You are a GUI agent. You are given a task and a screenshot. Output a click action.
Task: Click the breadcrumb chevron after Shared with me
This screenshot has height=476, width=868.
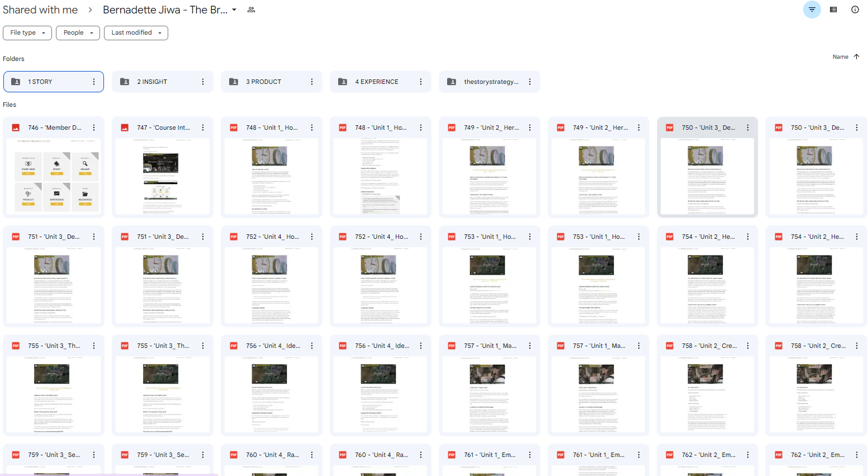pos(90,10)
